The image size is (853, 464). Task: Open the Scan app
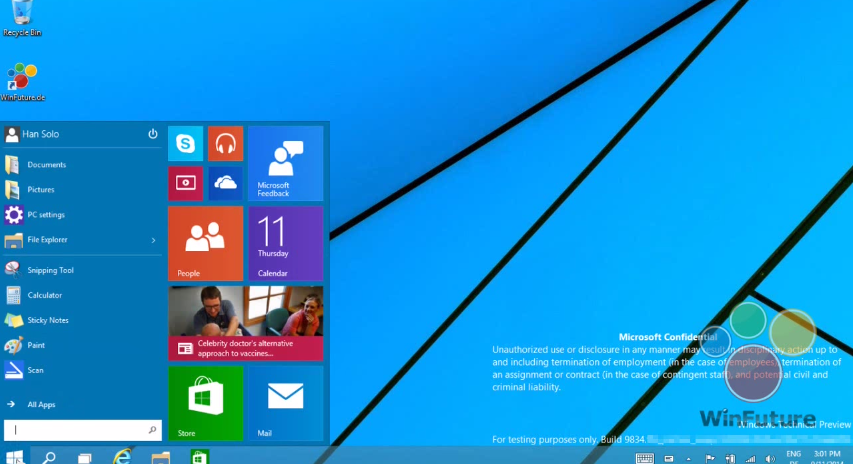click(82, 370)
